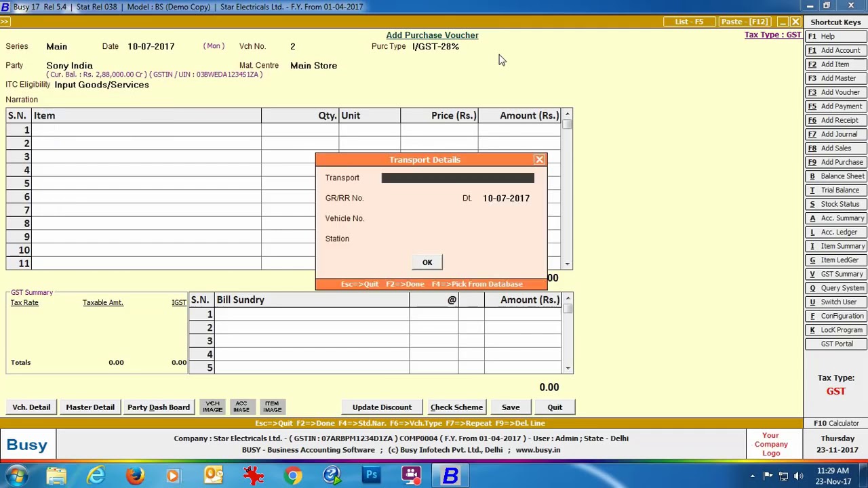
Task: Click the Tax Type : GST link
Action: tap(773, 35)
